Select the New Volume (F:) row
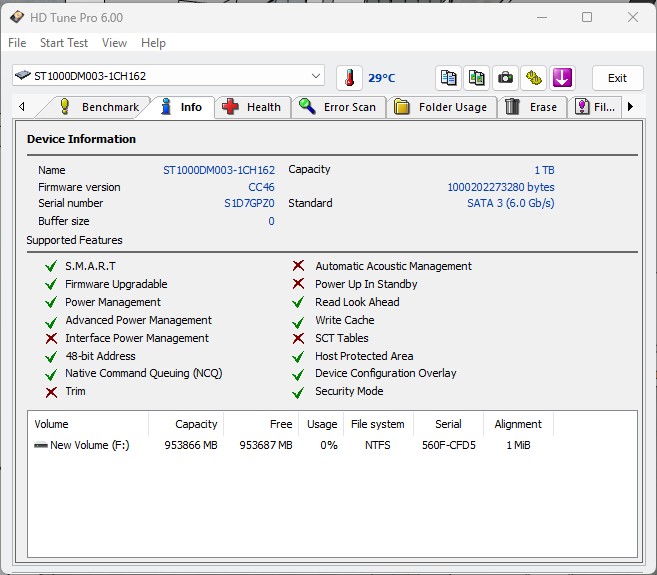 (90, 445)
